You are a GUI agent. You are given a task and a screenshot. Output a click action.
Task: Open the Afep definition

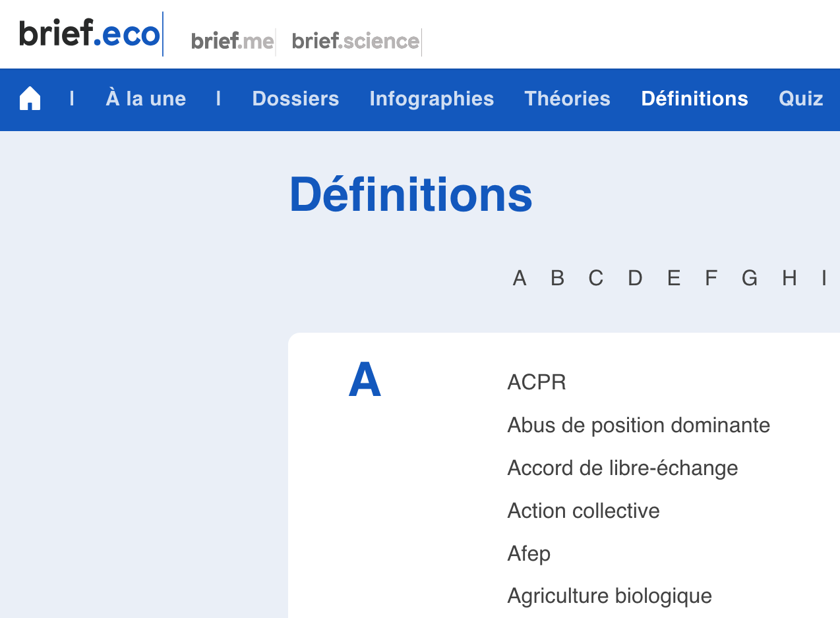coord(529,553)
